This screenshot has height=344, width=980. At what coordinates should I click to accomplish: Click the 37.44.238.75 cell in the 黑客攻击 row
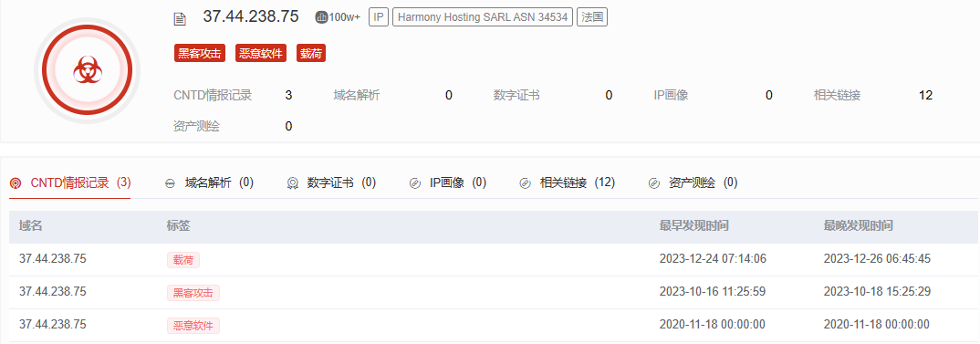53,291
